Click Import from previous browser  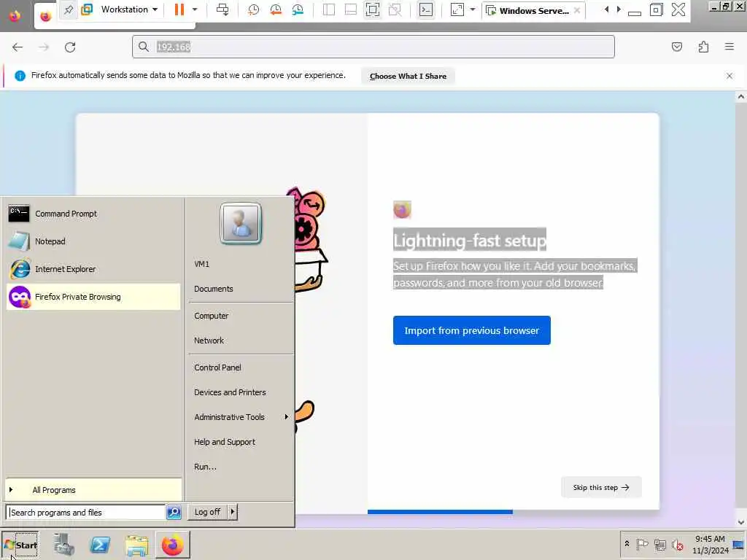click(x=472, y=330)
